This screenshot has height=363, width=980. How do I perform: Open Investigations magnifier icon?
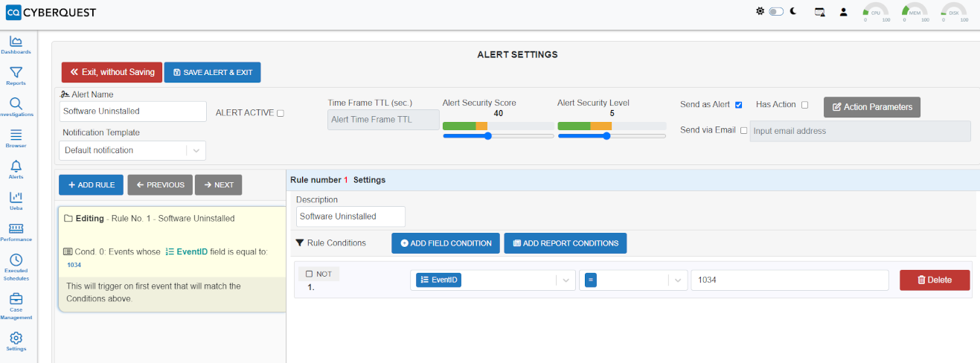point(16,103)
